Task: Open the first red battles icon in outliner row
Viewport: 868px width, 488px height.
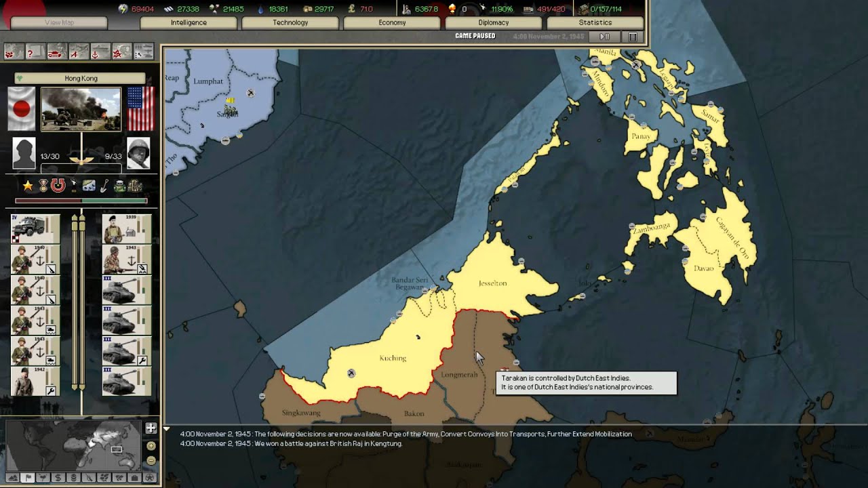Action: (x=14, y=52)
